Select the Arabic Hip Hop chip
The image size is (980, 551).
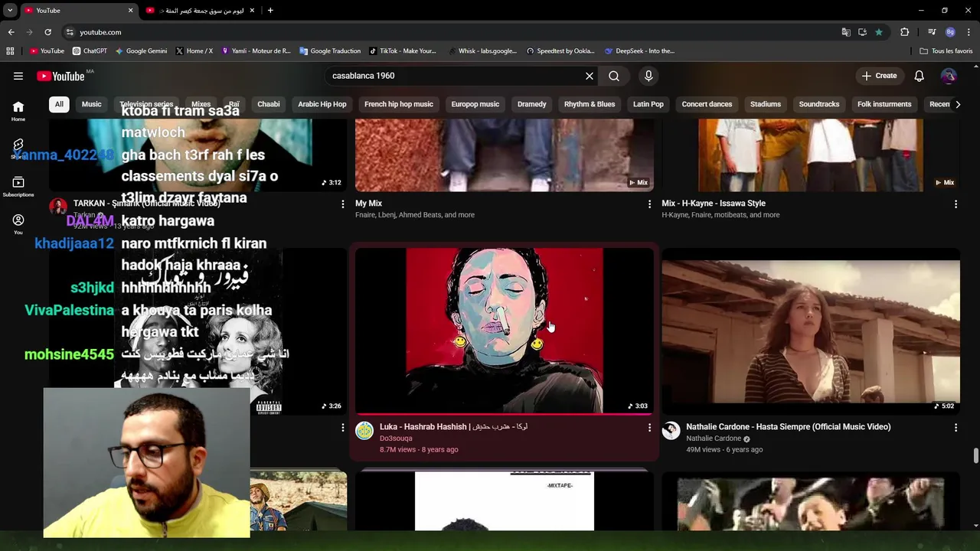click(x=322, y=104)
